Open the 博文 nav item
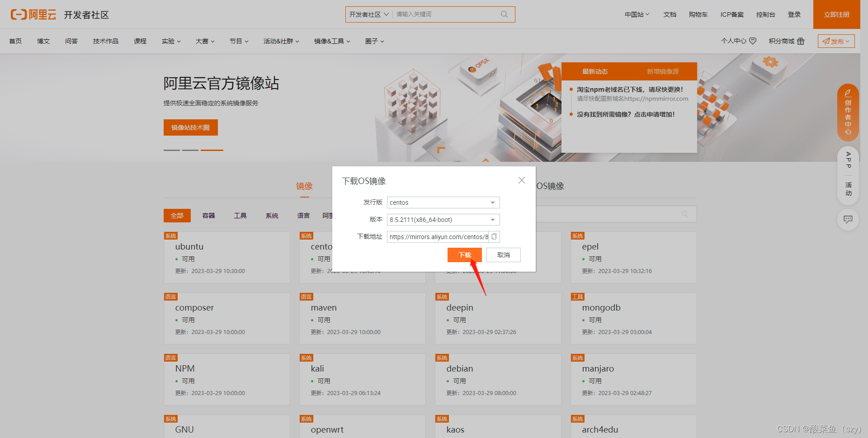The image size is (868, 438). click(43, 41)
